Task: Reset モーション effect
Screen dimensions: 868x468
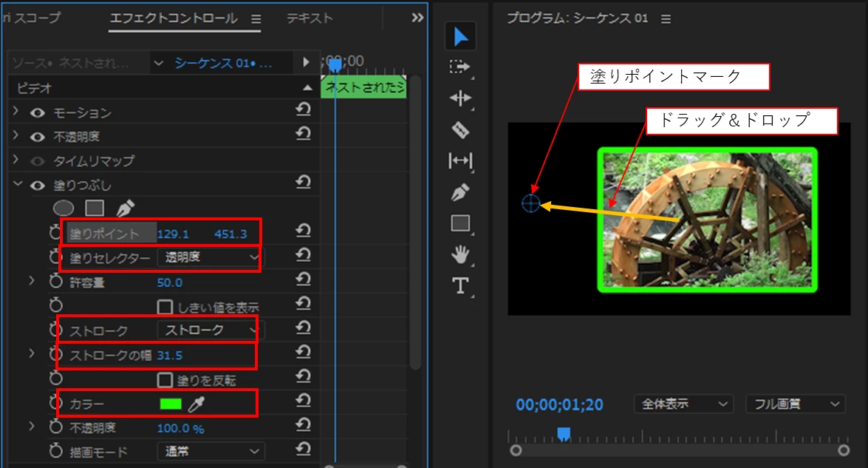Action: pos(303,109)
